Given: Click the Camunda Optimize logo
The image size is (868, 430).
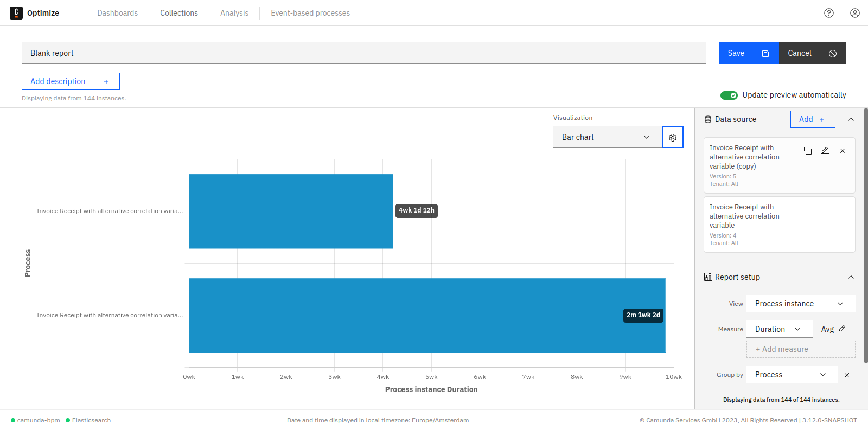Looking at the screenshot, I should point(16,13).
